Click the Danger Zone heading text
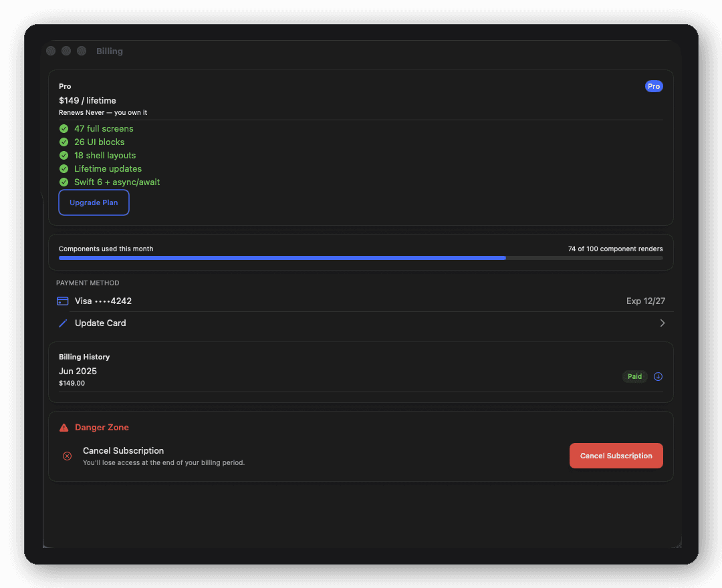The image size is (722, 588). (102, 428)
